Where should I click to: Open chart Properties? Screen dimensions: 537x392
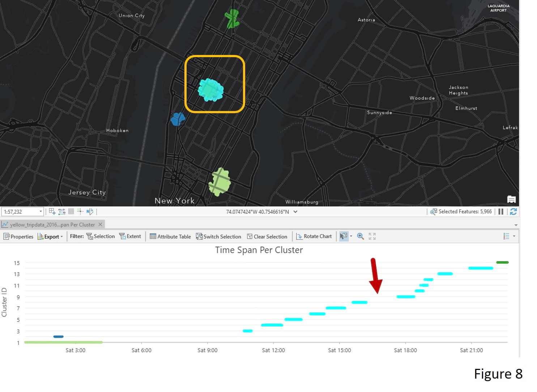[18, 237]
